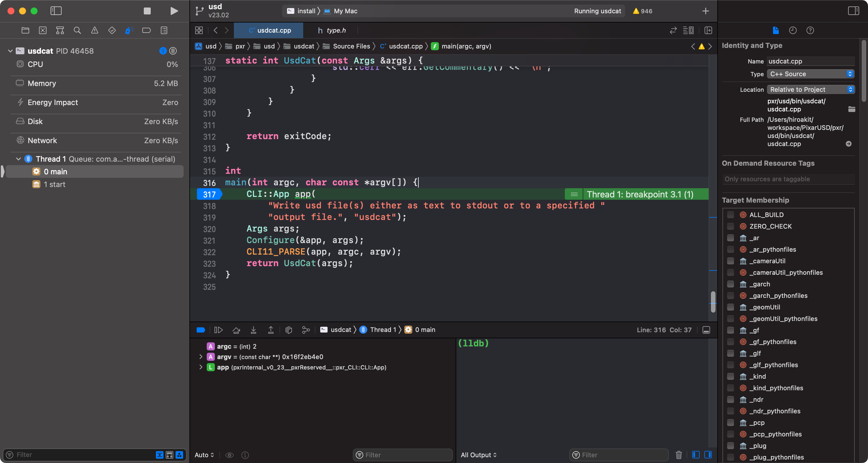Open Location Relative to Project dropdown
The width and height of the screenshot is (868, 463).
(x=811, y=89)
